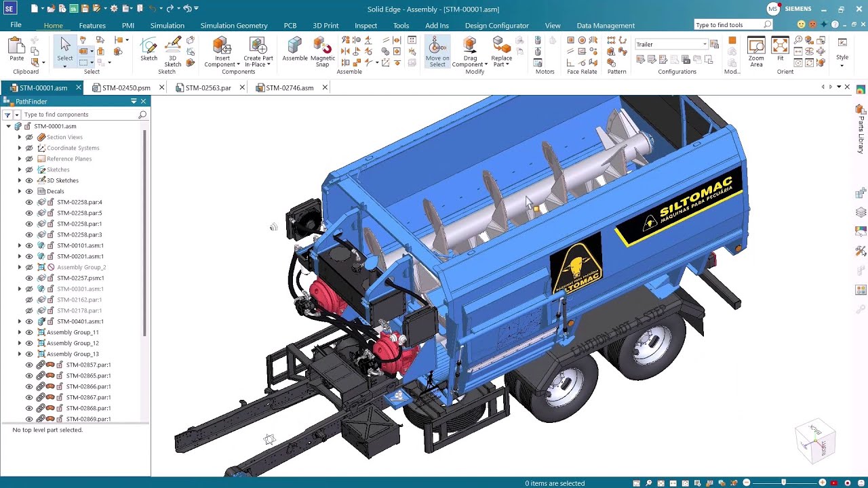Open the Features ribbon tab
This screenshot has height=488, width=868.
coord(92,25)
